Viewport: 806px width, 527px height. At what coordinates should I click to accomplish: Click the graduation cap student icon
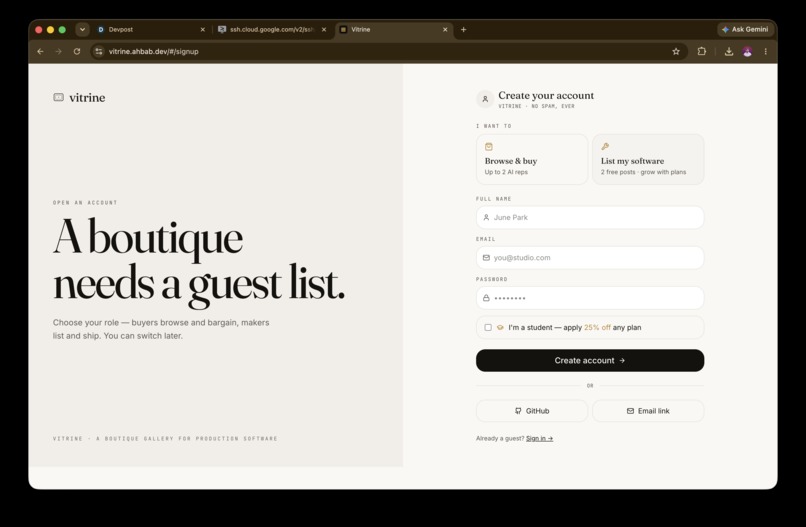coord(500,328)
